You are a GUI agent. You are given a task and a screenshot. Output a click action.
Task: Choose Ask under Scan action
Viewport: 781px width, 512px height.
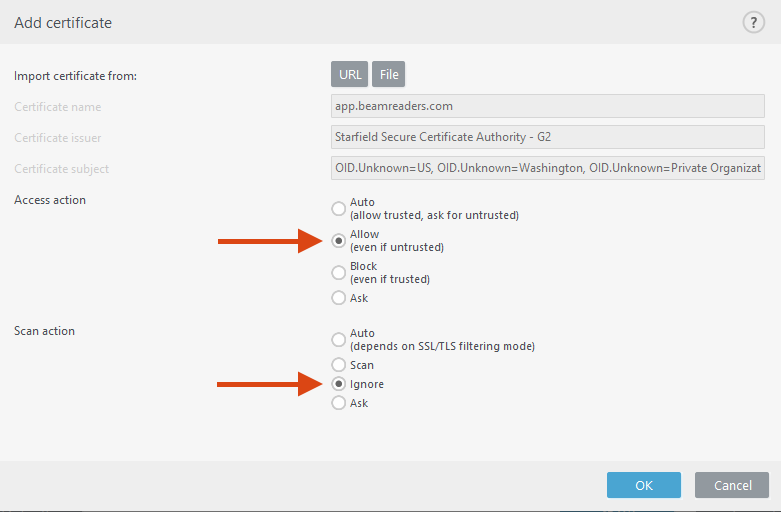pos(339,403)
